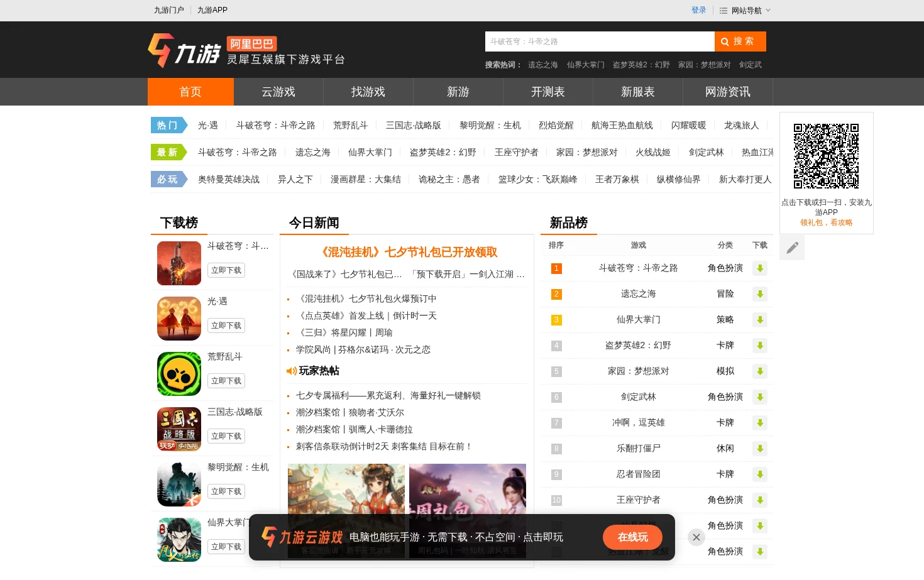The image size is (924, 580).
Task: Click the download arrow for 斗破苍穹:斗帝之路 in 新品榜
Action: [x=760, y=268]
